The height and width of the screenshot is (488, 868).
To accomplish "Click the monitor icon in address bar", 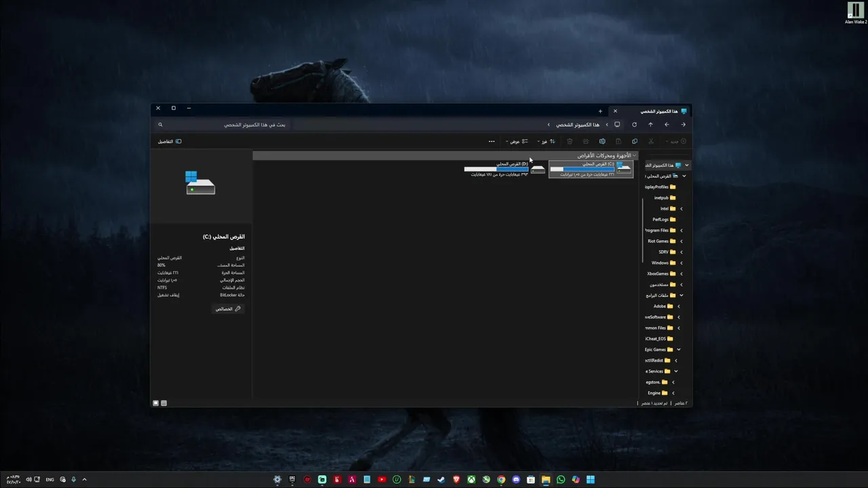I will coord(617,125).
